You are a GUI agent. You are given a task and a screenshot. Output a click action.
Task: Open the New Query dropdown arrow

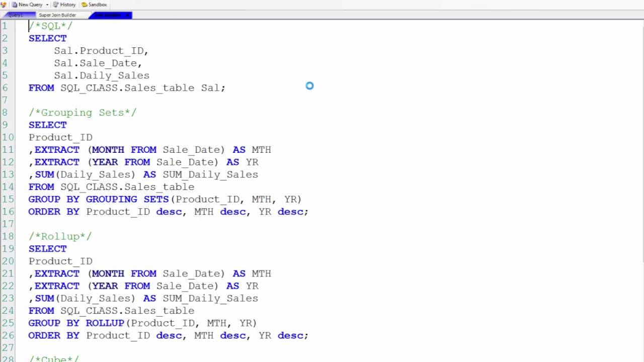[x=47, y=5]
